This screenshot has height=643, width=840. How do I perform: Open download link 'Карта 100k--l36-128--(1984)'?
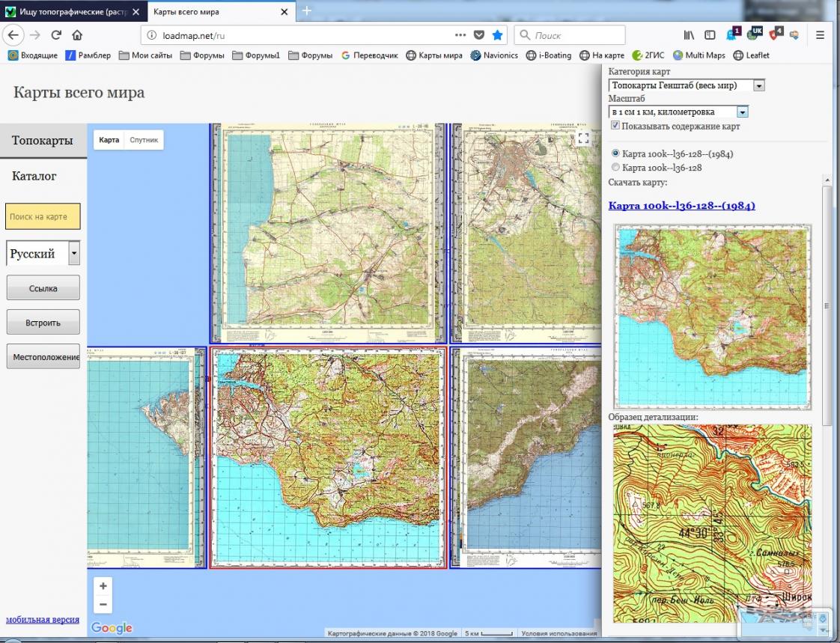click(x=681, y=205)
